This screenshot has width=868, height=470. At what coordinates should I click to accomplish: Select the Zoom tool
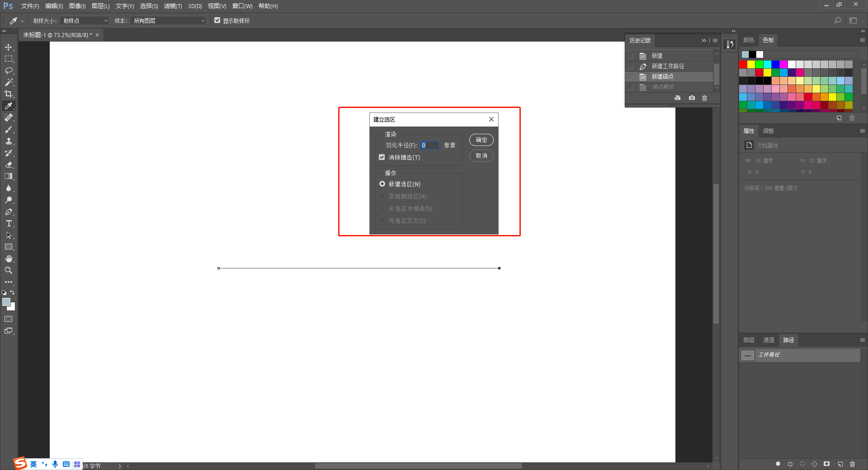click(x=9, y=270)
